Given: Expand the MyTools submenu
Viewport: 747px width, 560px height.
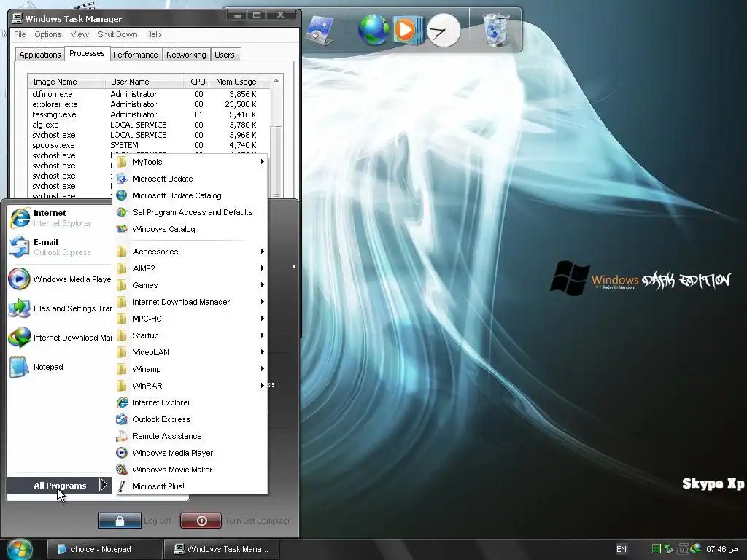Looking at the screenshot, I should pyautogui.click(x=190, y=162).
